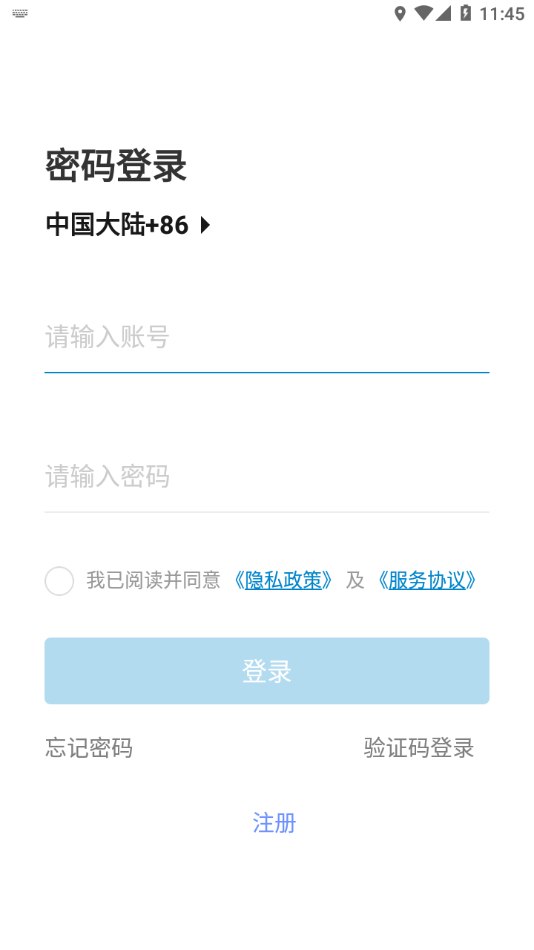Open the 《服务协议》 link
Viewport: 534px width, 950px height.
(427, 580)
